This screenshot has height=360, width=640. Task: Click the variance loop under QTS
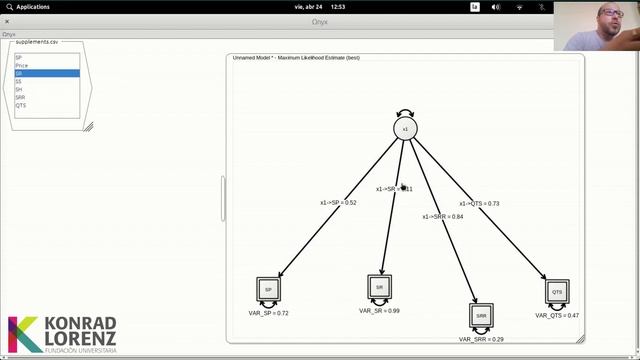point(557,307)
